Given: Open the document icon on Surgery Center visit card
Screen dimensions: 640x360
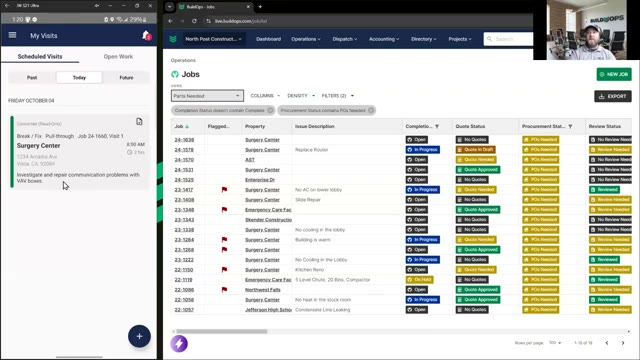Looking at the screenshot, I should (x=139, y=122).
